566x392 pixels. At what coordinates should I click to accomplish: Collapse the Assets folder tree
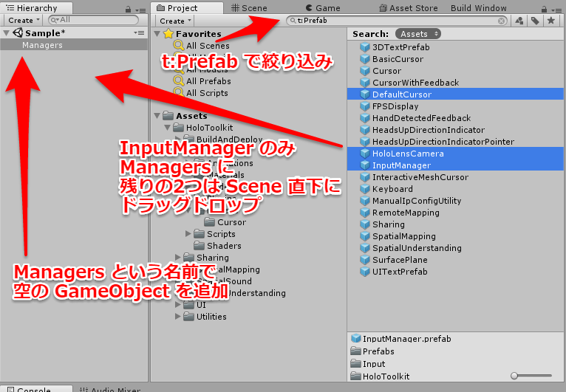tap(157, 116)
